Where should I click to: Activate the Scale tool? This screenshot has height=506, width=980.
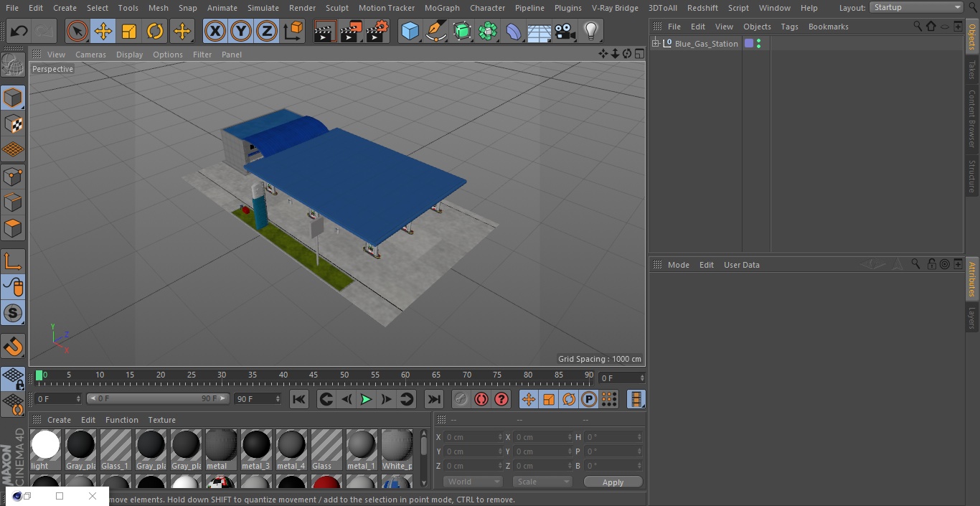pos(129,32)
